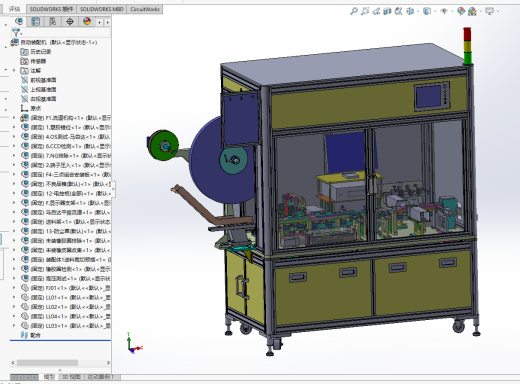520x384 pixels.
Task: Click the 历史记录 history folder icon
Action: (24, 52)
